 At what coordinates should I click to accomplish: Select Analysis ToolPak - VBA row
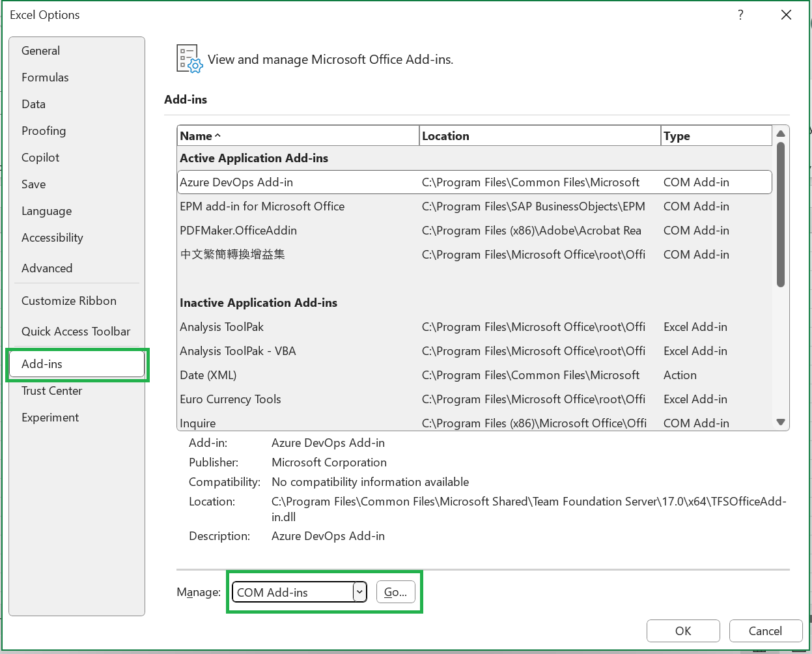coord(475,351)
